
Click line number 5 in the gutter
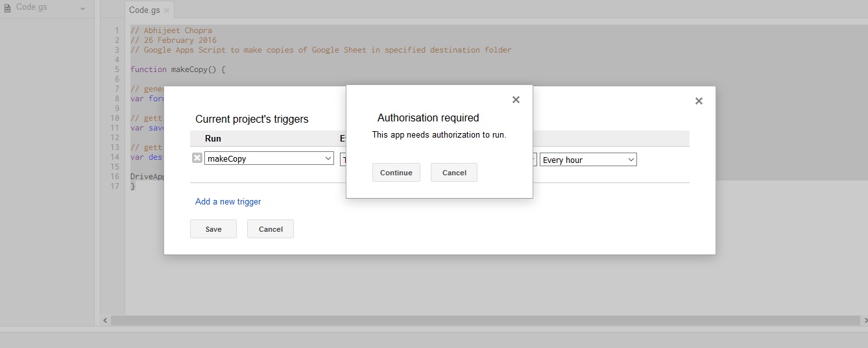point(117,69)
